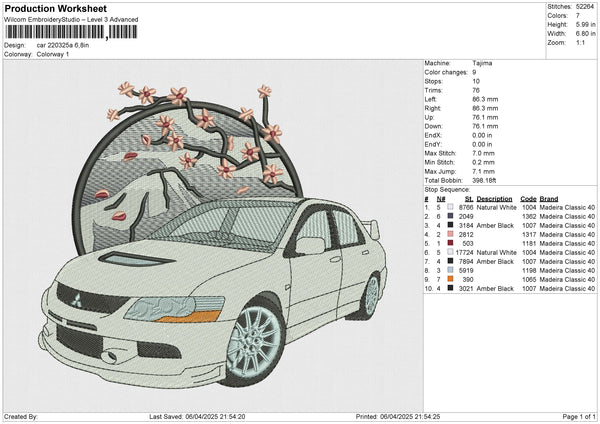Select stitch count '3021' in stop 10

(466, 289)
